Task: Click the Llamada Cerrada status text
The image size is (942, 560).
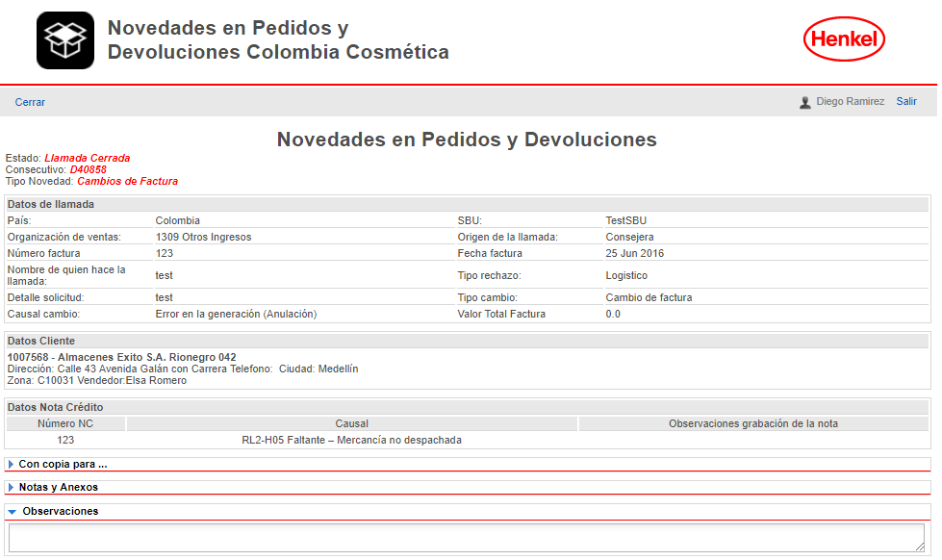Action: pyautogui.click(x=87, y=158)
